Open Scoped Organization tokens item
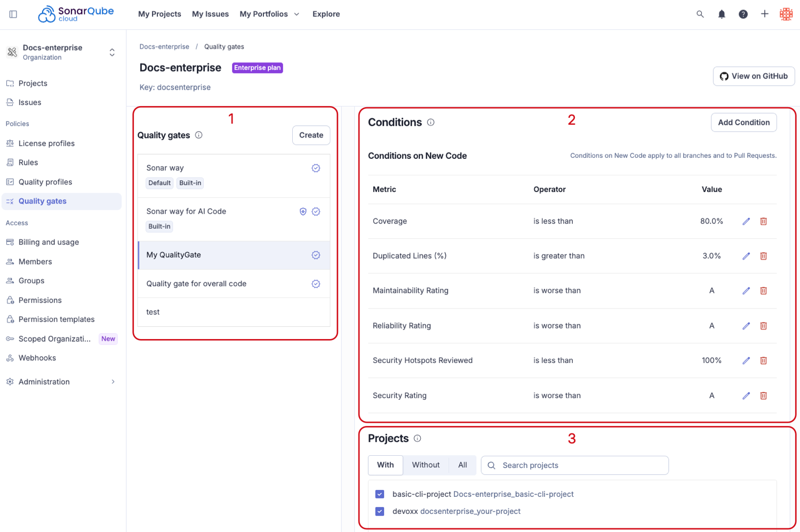Viewport: 800px width, 532px height. [x=61, y=339]
